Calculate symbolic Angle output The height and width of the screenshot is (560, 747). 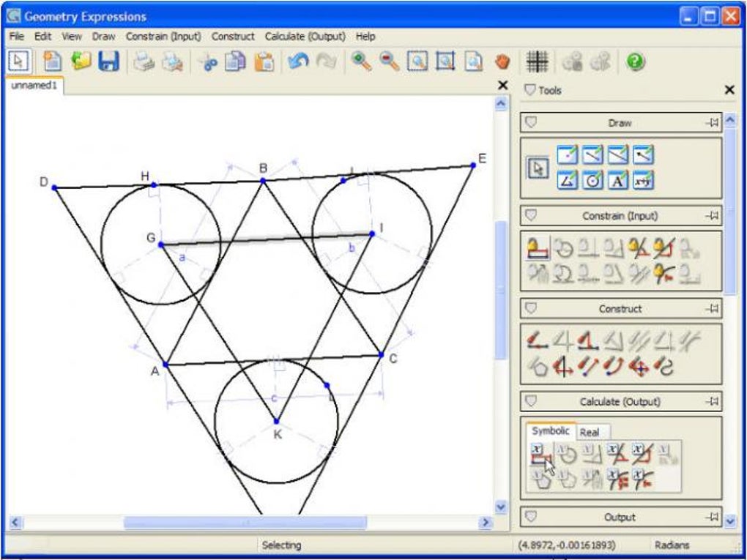click(x=617, y=455)
